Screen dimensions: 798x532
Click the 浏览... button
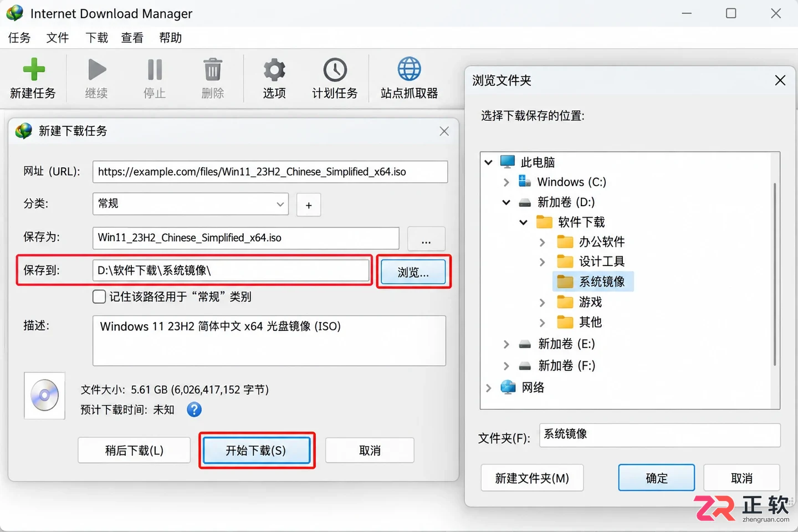[x=413, y=272]
